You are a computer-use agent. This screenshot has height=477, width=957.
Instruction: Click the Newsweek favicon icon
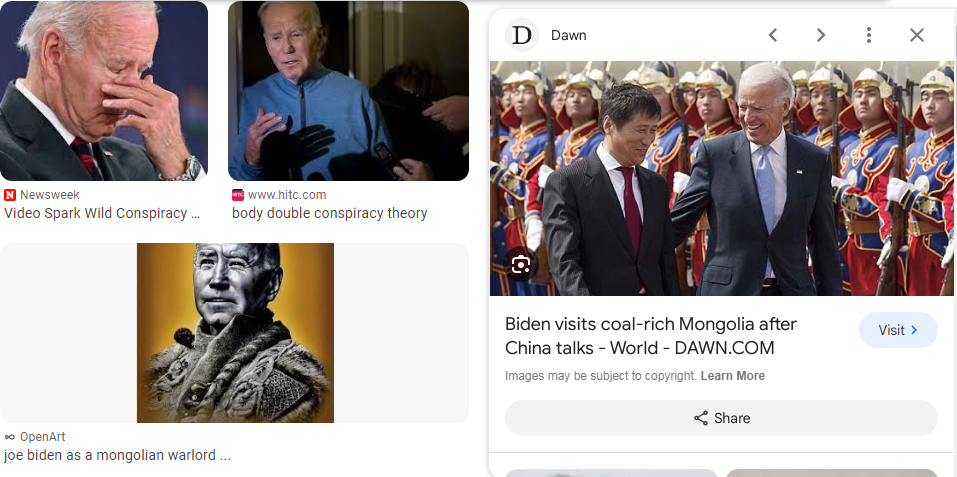coord(10,195)
